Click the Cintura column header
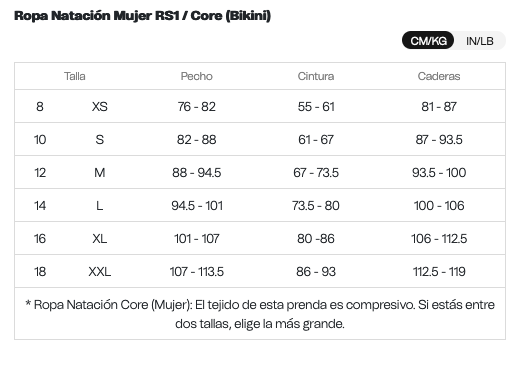This screenshot has height=367, width=521. point(316,76)
